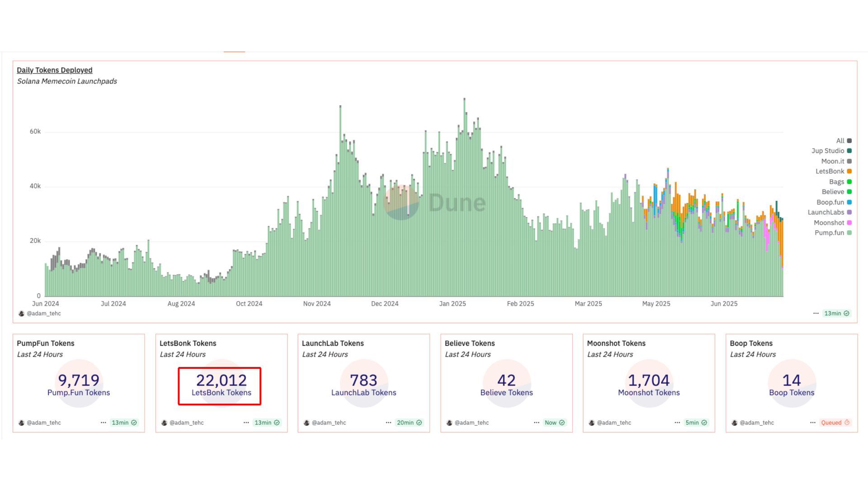Click the 60k y-axis label
The height and width of the screenshot is (488, 868).
35,132
